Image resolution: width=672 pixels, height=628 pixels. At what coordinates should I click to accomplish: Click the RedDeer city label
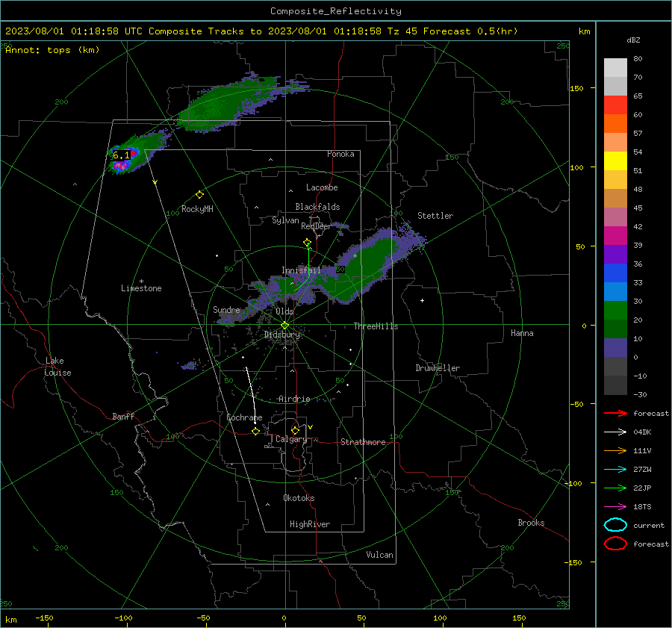click(x=316, y=226)
